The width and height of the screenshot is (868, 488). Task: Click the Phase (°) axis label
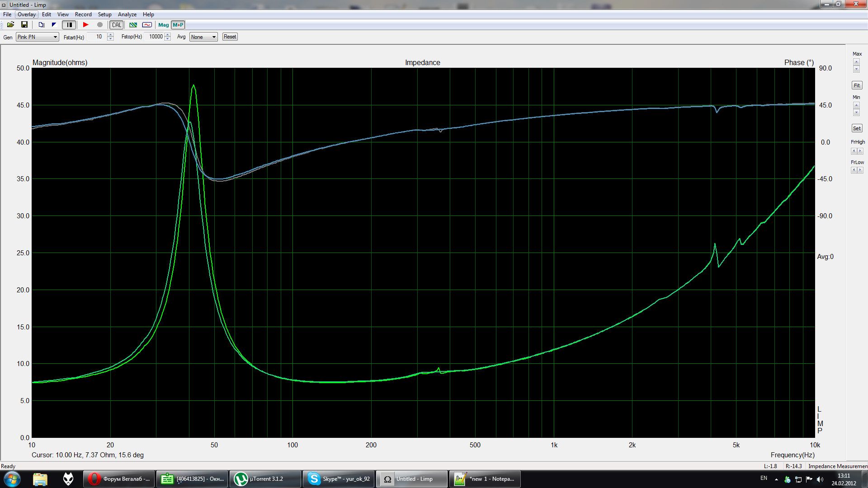pos(799,62)
